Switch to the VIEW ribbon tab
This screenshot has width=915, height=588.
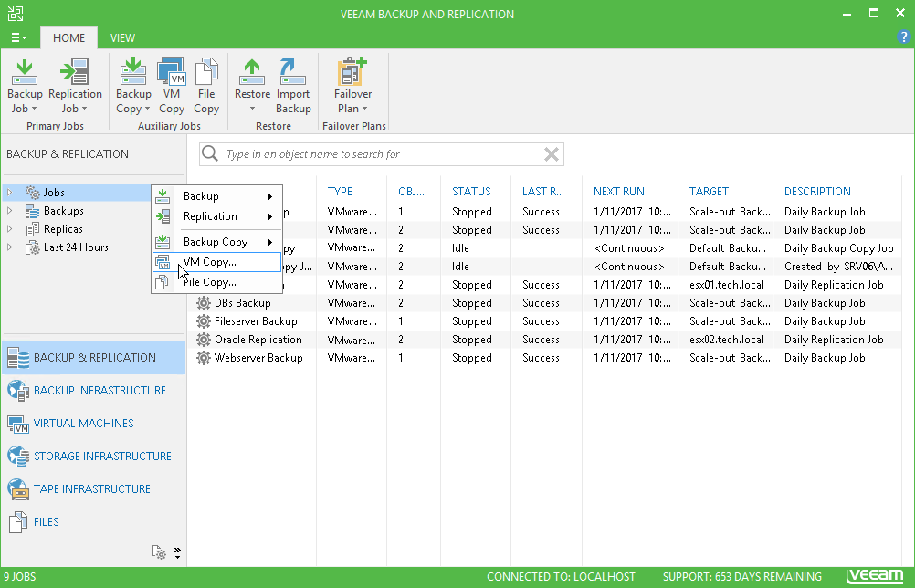click(122, 38)
